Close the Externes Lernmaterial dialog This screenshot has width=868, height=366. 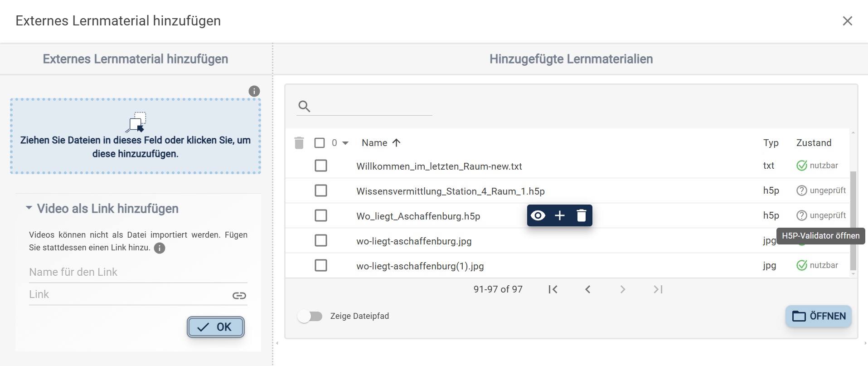tap(847, 21)
